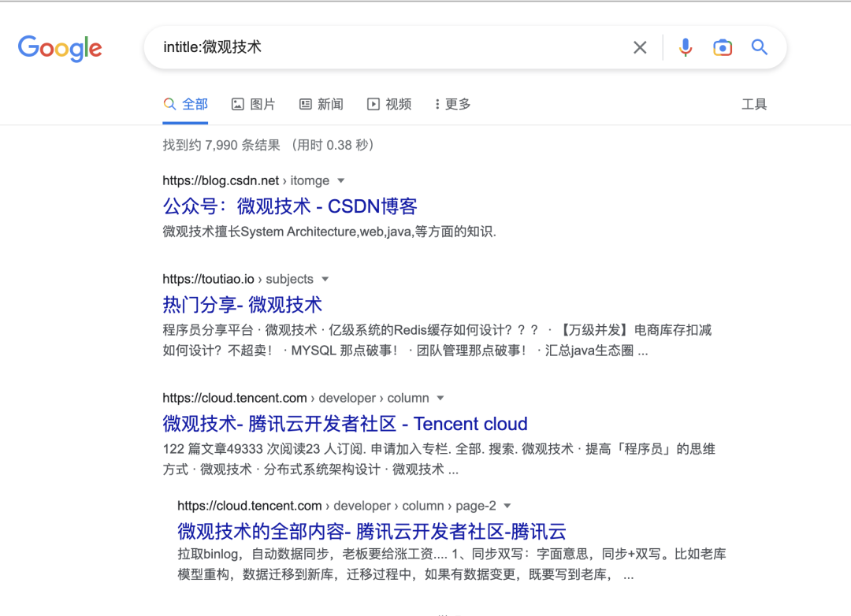Clear the search query with X
The width and height of the screenshot is (851, 616).
(640, 48)
